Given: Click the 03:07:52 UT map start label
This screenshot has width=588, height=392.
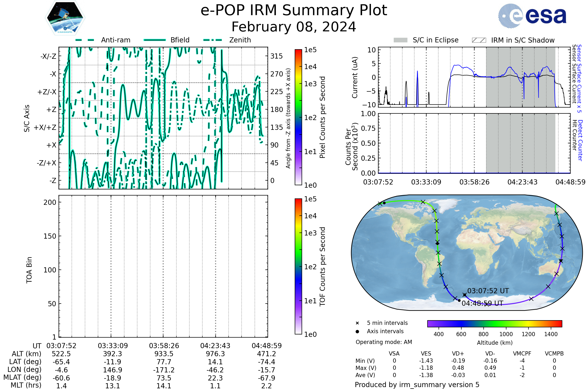Looking at the screenshot, I should click(488, 291).
